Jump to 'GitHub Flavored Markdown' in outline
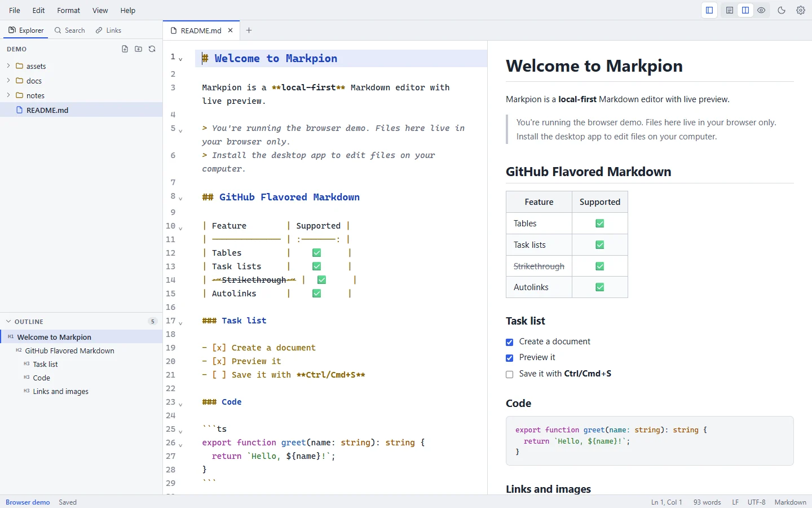 81,351
